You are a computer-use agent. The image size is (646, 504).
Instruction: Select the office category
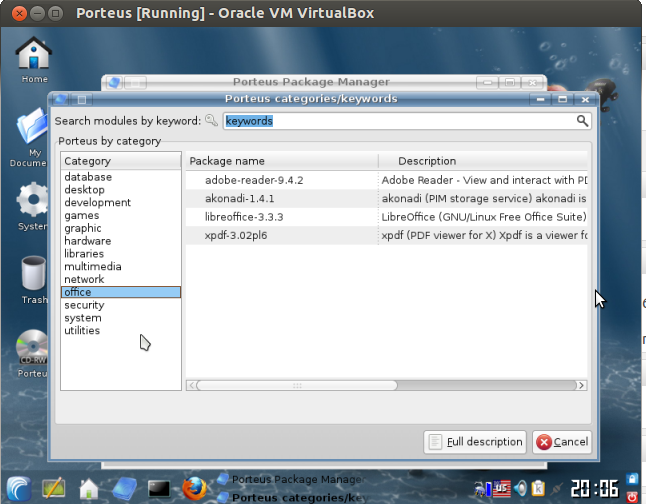click(x=121, y=292)
